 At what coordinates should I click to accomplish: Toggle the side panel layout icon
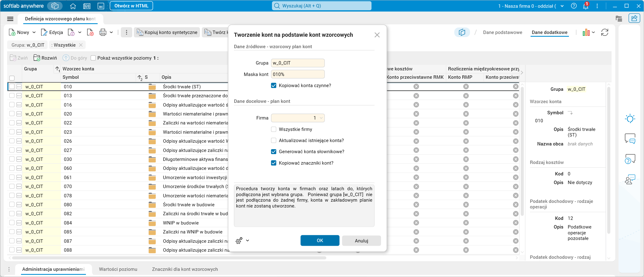click(462, 32)
